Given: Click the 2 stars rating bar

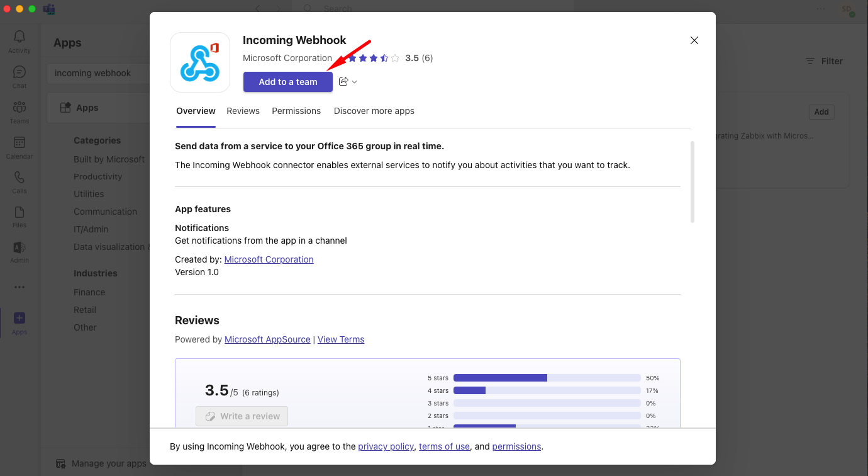Looking at the screenshot, I should point(547,416).
